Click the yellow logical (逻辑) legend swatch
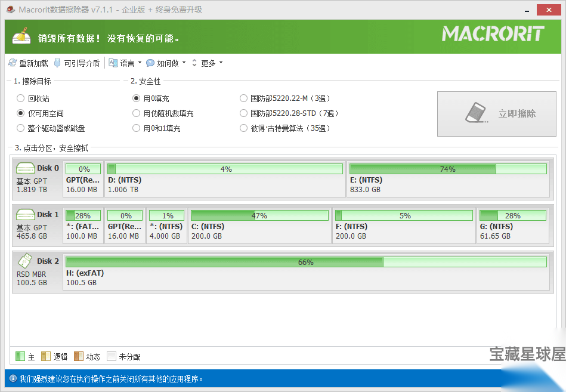The image size is (566, 392). [x=46, y=356]
